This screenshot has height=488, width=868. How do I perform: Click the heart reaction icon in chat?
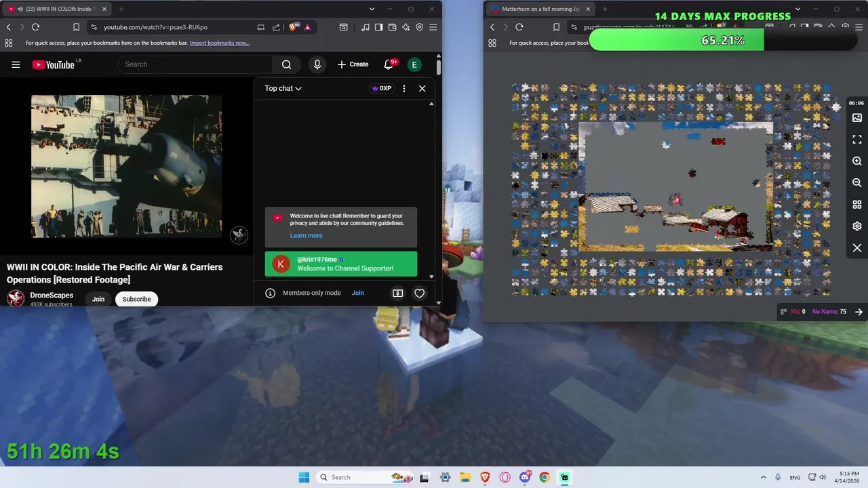(x=419, y=293)
